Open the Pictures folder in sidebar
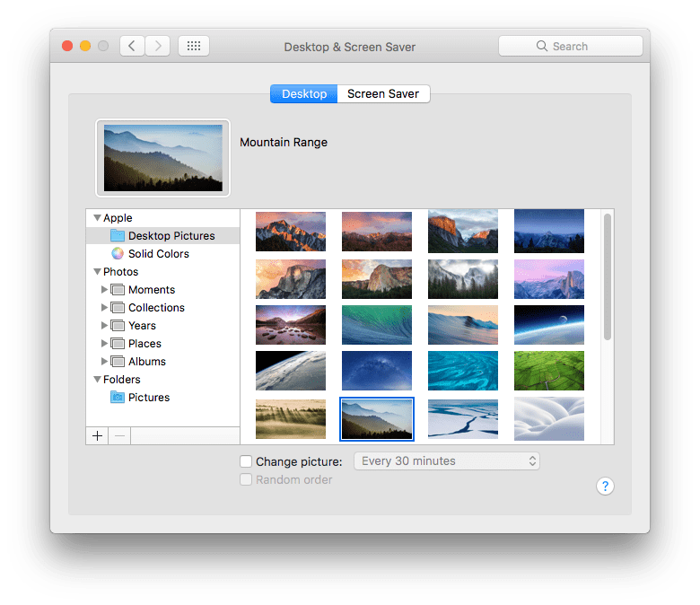 (148, 398)
